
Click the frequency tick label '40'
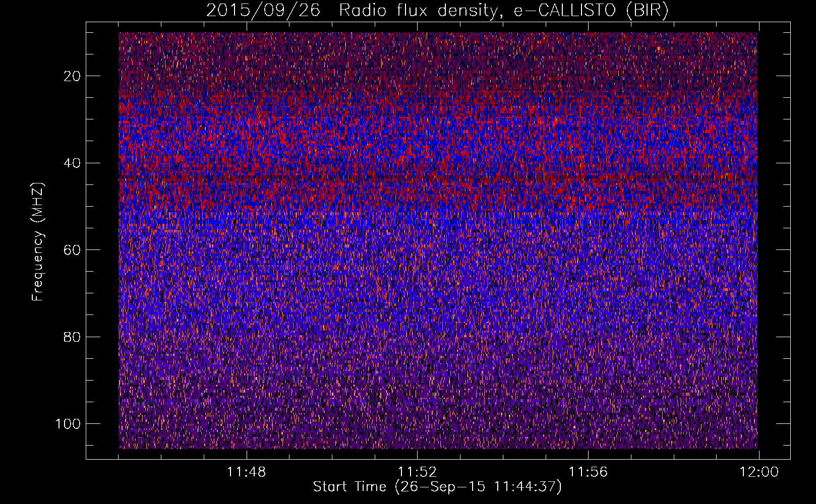tap(73, 163)
